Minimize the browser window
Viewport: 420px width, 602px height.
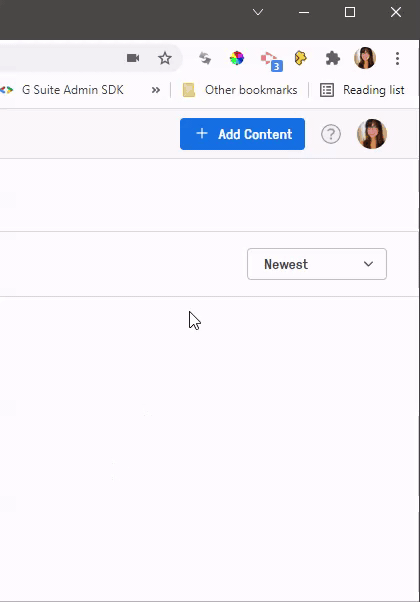point(304,12)
